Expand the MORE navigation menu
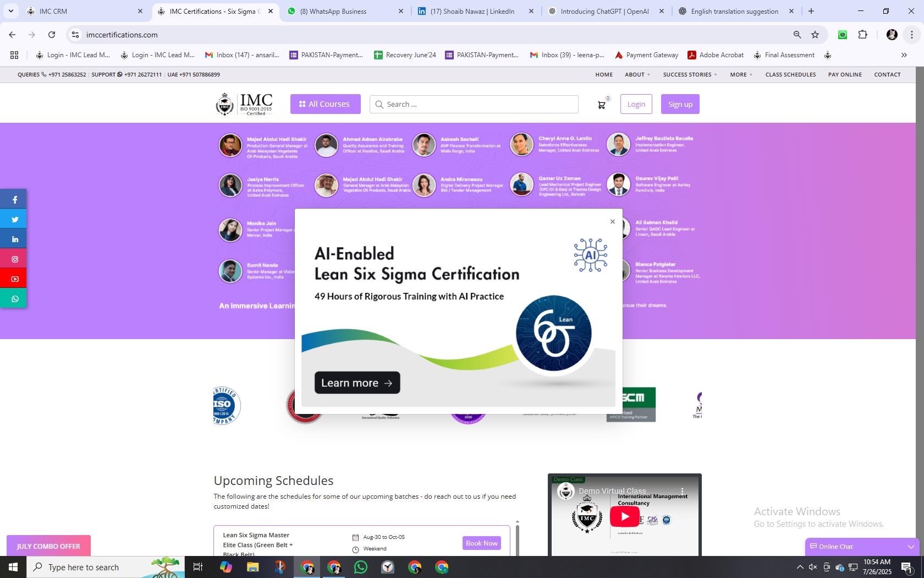The width and height of the screenshot is (924, 578). click(741, 75)
